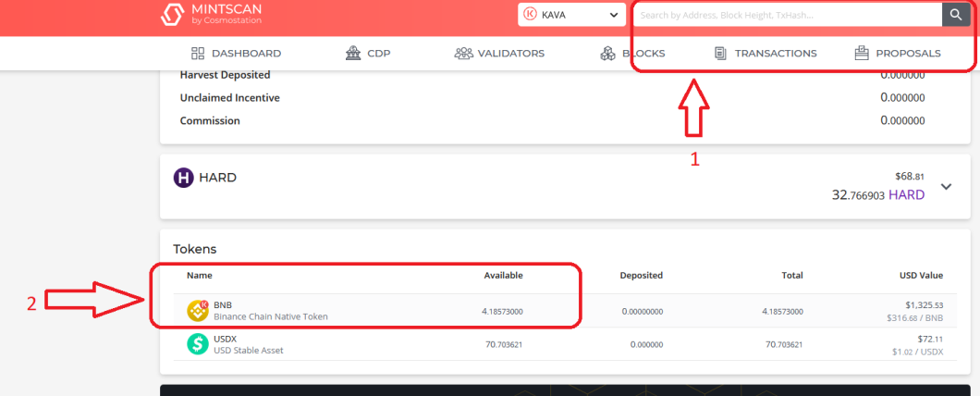This screenshot has width=980, height=396.
Task: Click BNB deposited amount 0.00000000
Action: 643,312
